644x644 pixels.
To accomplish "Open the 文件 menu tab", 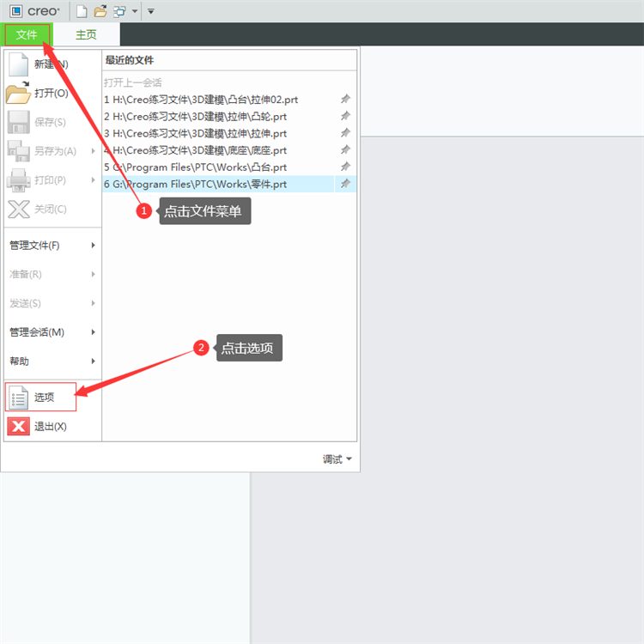I will [27, 34].
